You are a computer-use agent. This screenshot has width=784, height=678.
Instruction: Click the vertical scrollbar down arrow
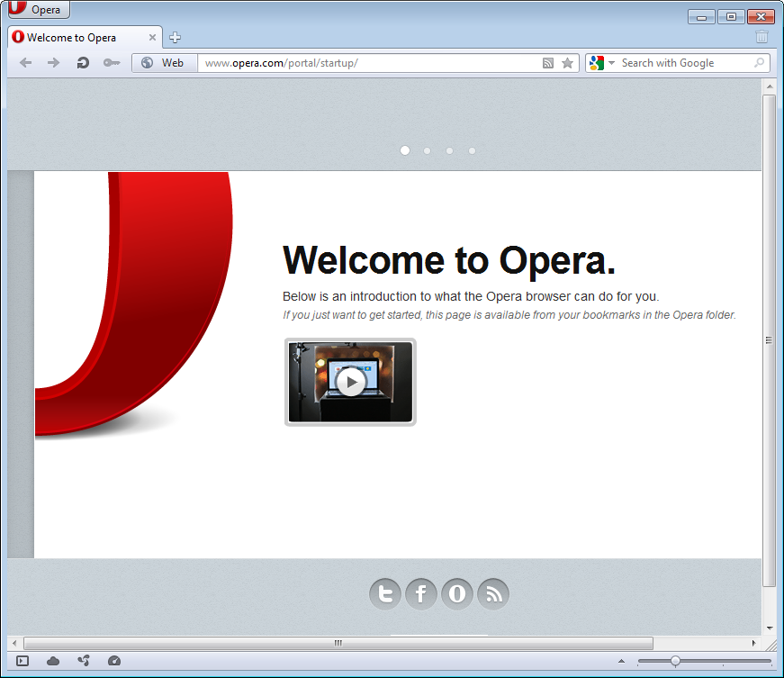click(x=770, y=628)
